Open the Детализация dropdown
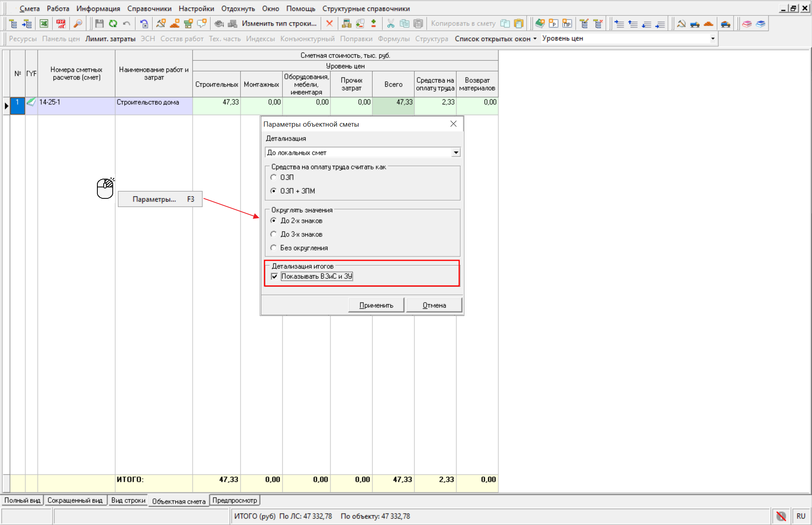Screen dimensions: 812x525 tap(456, 153)
